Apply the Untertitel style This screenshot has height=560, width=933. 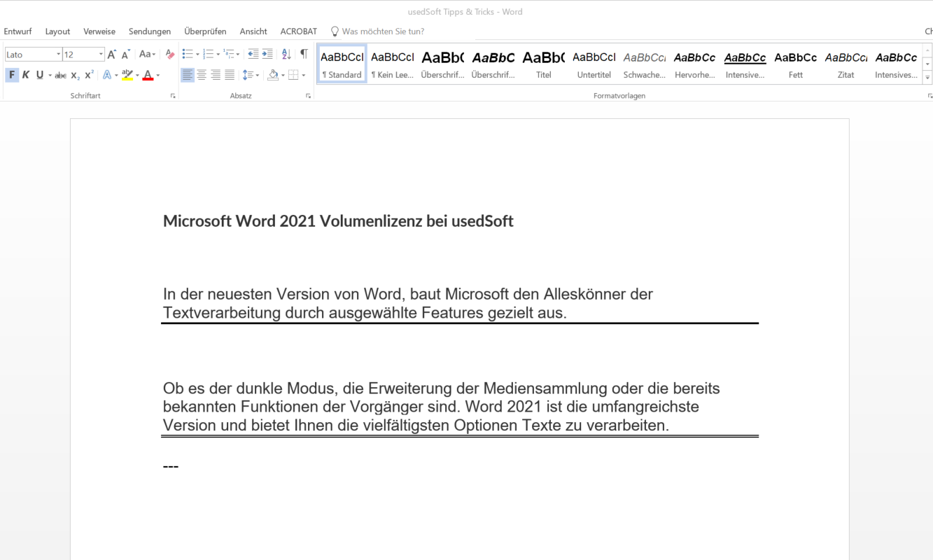pos(594,64)
